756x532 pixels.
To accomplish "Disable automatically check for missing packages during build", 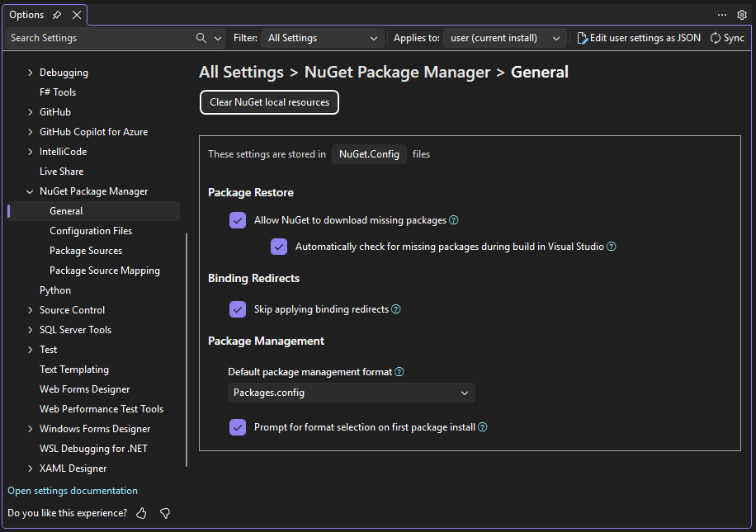I will [279, 247].
